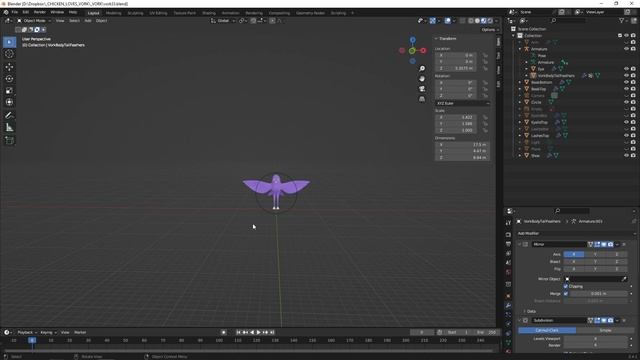Click the zoom view magnifier icon
The image size is (640, 360).
[422, 69]
